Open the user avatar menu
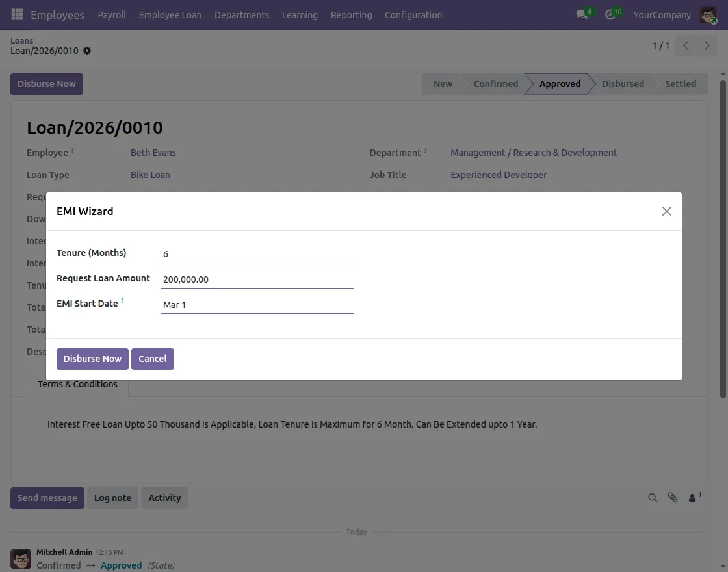This screenshot has height=572, width=728. 708,14
